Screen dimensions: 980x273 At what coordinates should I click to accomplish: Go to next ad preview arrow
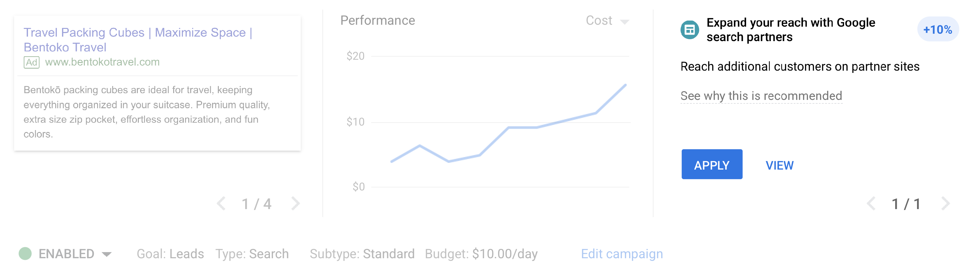pyautogui.click(x=295, y=203)
